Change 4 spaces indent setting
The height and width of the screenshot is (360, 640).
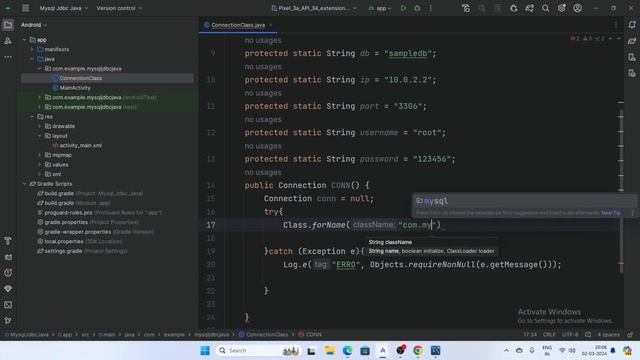tap(608, 335)
